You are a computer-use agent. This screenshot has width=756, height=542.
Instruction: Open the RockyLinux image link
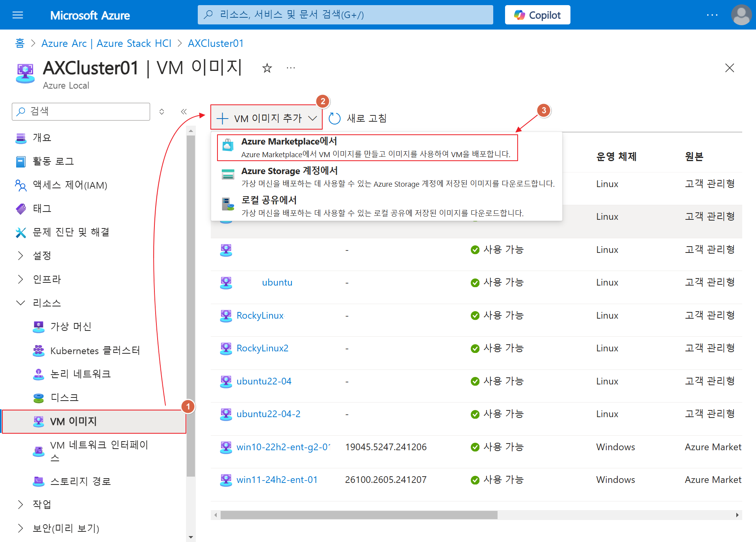point(260,316)
